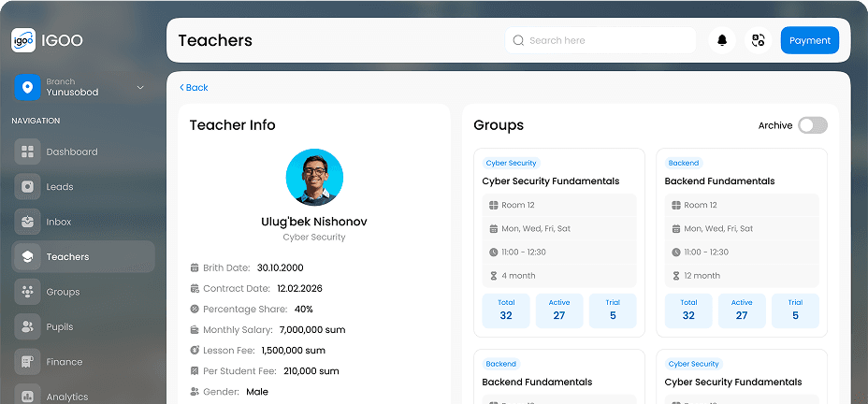
Task: Click the Trial 5 tile in Cyber Security card
Action: click(x=613, y=311)
